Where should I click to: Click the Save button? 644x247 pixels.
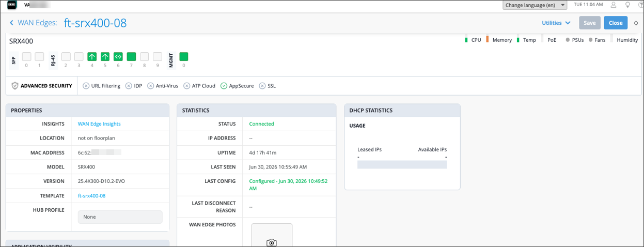coord(590,23)
